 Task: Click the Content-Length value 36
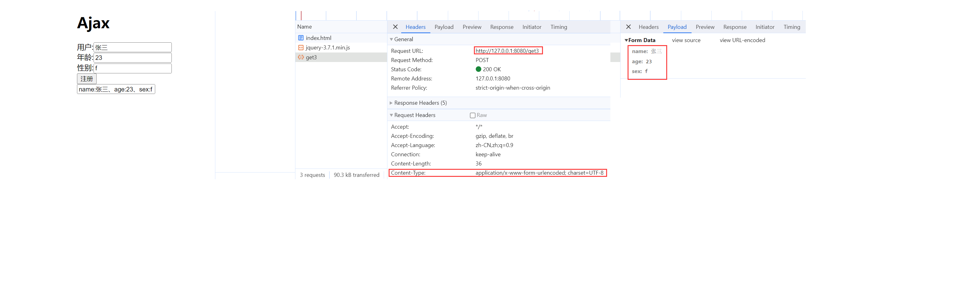pos(478,164)
